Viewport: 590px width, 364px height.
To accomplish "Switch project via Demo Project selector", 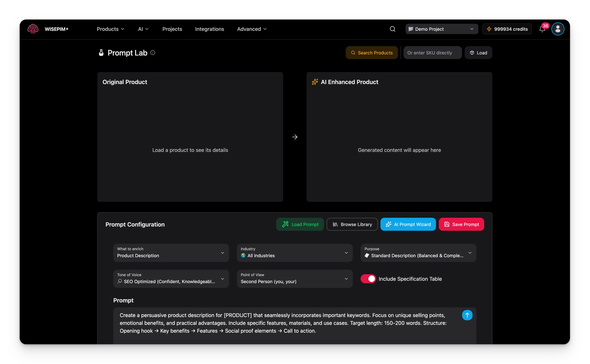I will tap(442, 29).
